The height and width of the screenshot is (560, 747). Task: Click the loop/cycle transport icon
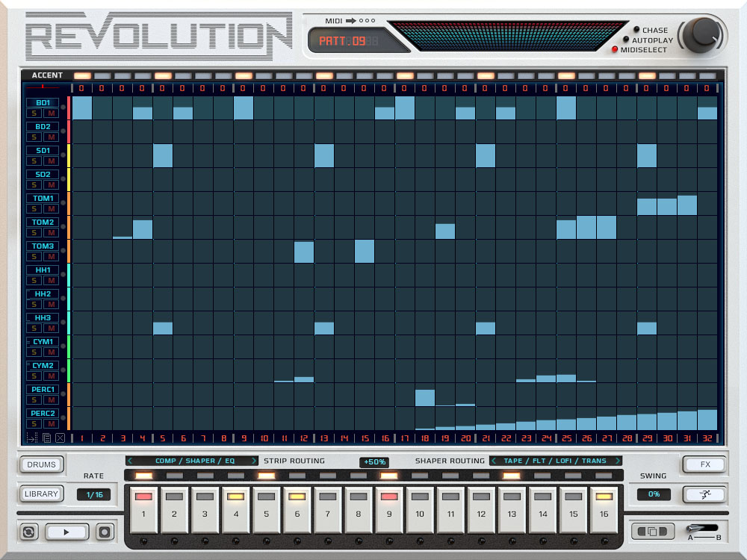pos(28,531)
